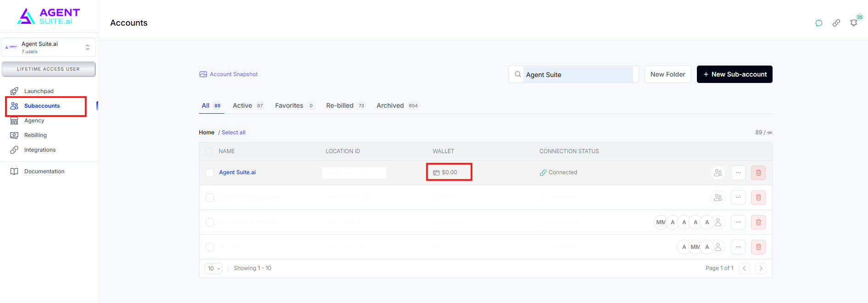Open the Agent Suite.ai account link

point(237,172)
